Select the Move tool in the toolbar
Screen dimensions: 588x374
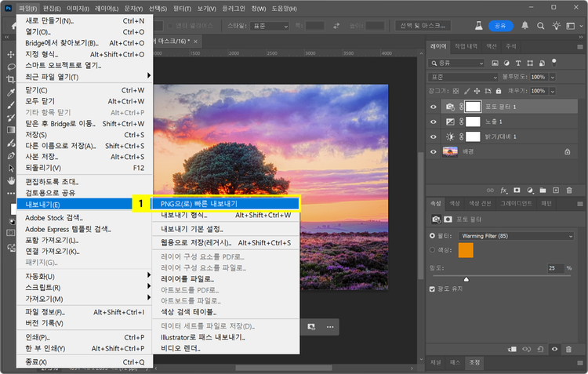(x=10, y=54)
